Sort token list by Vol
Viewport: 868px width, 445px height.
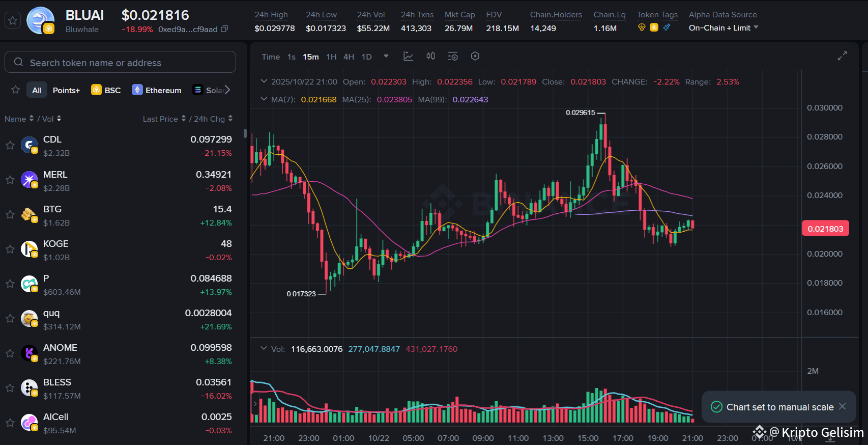point(51,119)
